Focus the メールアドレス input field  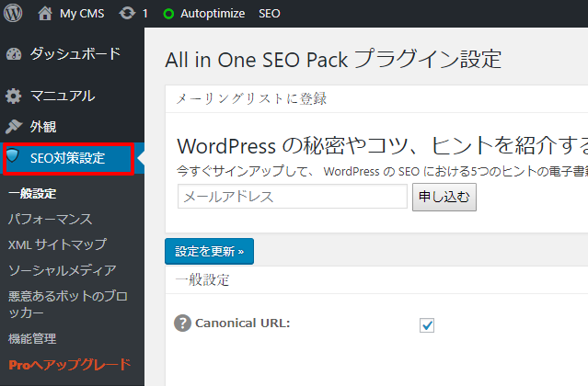click(293, 196)
